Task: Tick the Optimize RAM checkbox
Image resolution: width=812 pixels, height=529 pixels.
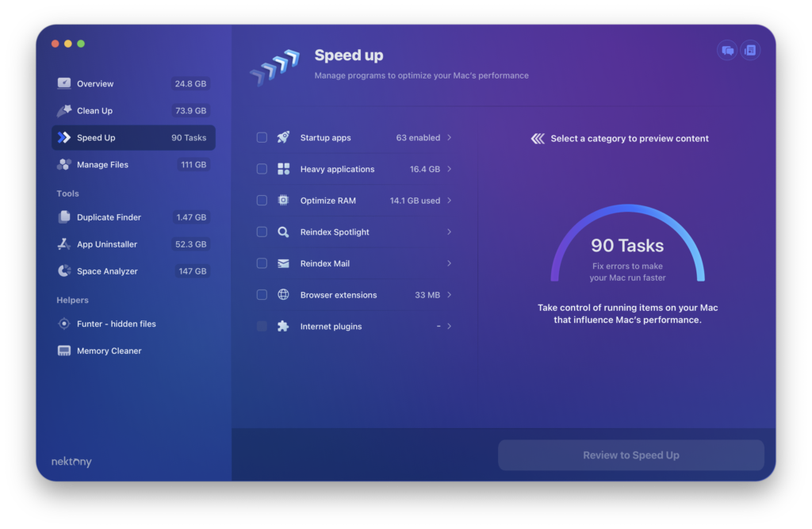Action: [262, 201]
